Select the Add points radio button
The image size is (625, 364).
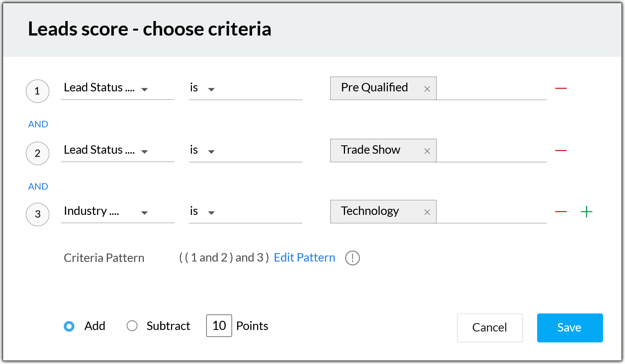coord(69,326)
